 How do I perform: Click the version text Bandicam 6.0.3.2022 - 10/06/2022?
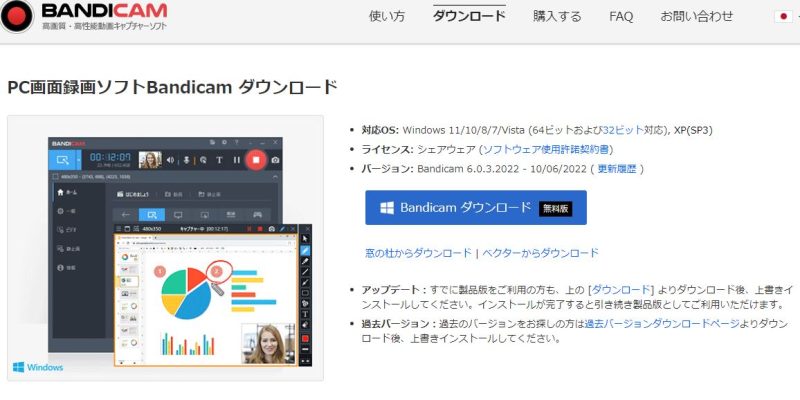coord(502,169)
